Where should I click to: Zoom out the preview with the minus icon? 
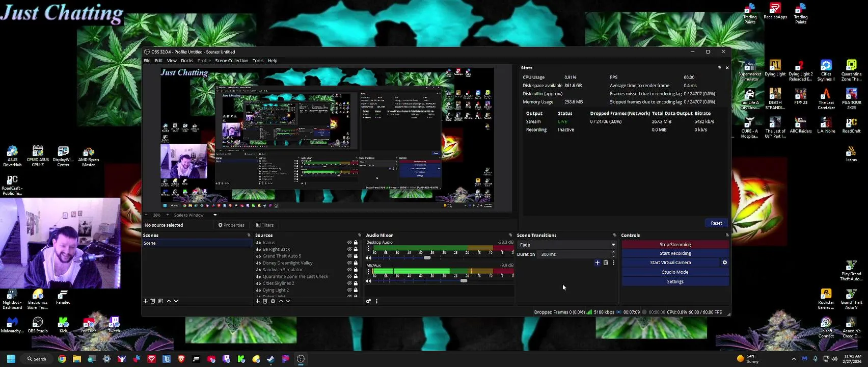point(146,215)
